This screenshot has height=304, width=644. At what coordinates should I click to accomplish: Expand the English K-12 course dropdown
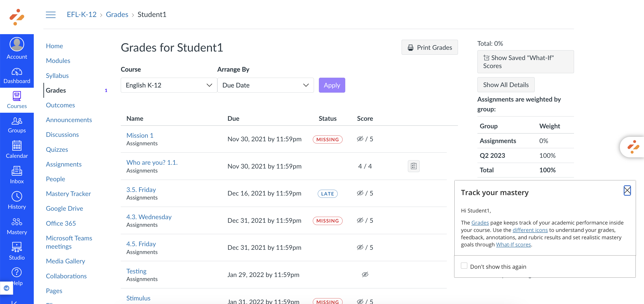[169, 85]
